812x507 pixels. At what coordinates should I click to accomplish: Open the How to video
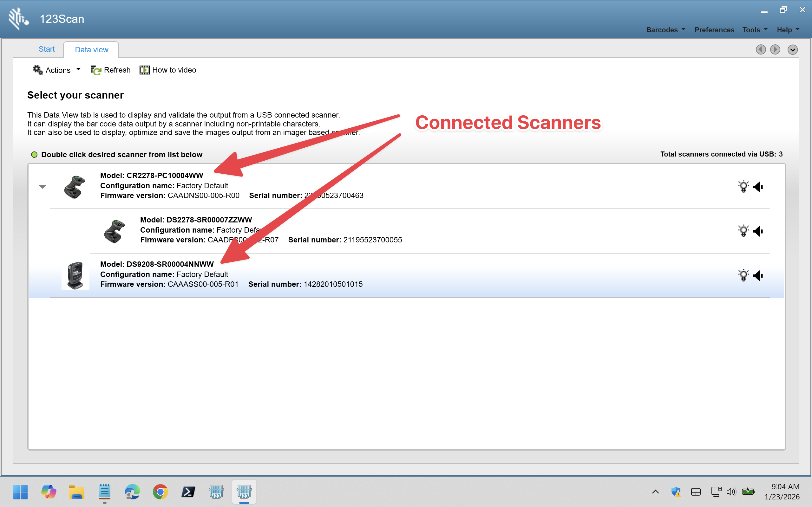tap(168, 70)
